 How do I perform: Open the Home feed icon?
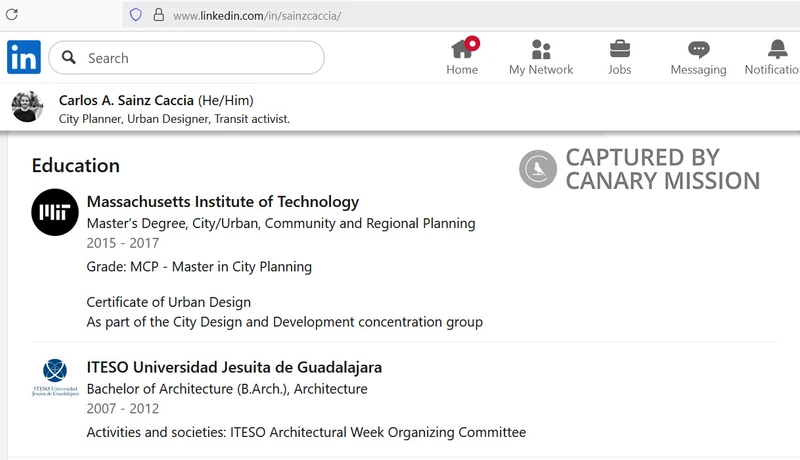coord(462,50)
